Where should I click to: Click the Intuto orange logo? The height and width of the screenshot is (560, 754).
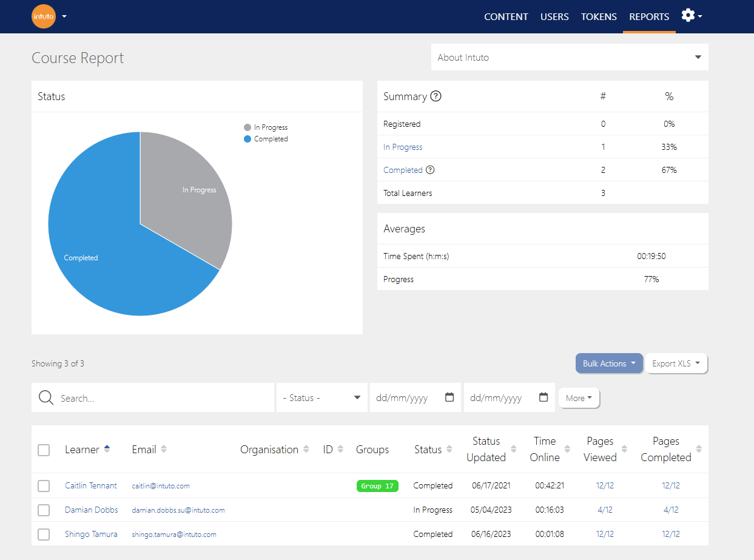coord(43,16)
